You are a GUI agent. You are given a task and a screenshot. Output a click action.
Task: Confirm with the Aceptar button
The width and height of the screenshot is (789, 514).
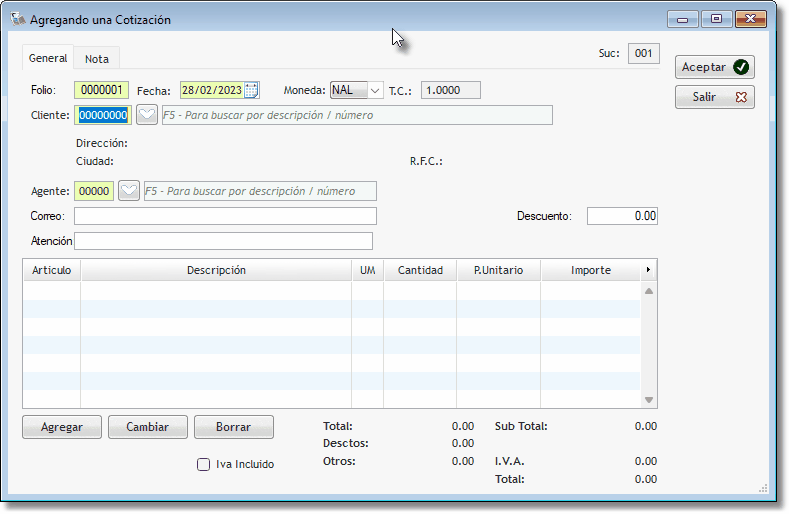pos(715,67)
